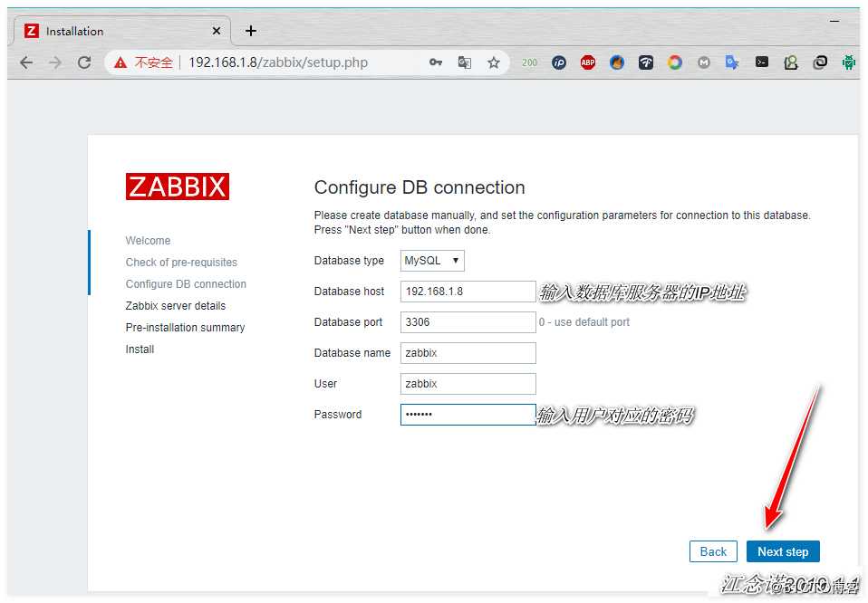Click the gray M circle extension icon

(704, 62)
